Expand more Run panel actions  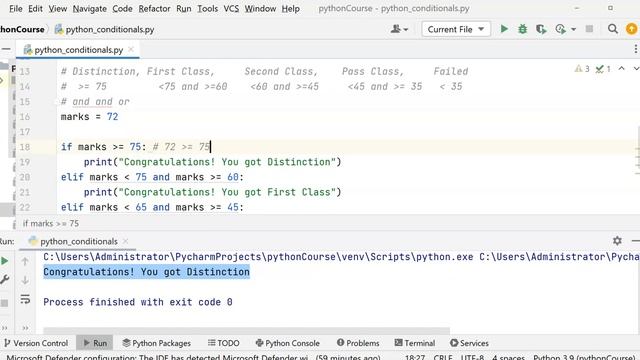[x=4, y=327]
